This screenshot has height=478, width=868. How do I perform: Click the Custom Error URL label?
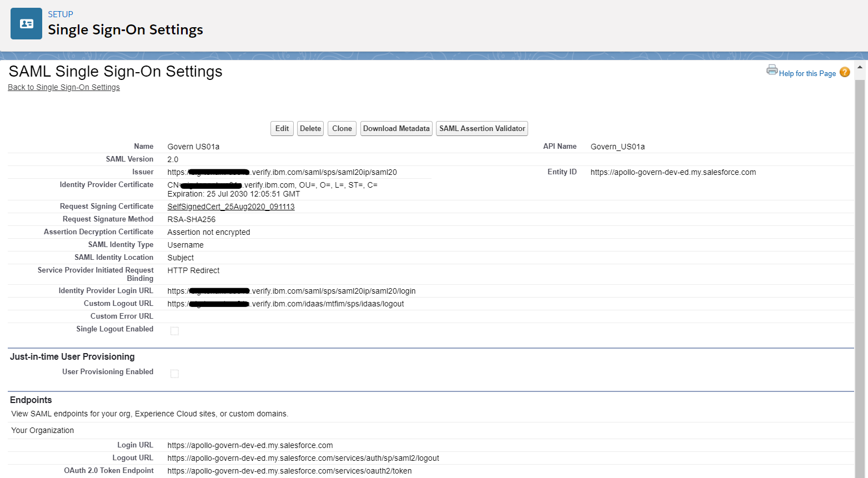pyautogui.click(x=122, y=316)
